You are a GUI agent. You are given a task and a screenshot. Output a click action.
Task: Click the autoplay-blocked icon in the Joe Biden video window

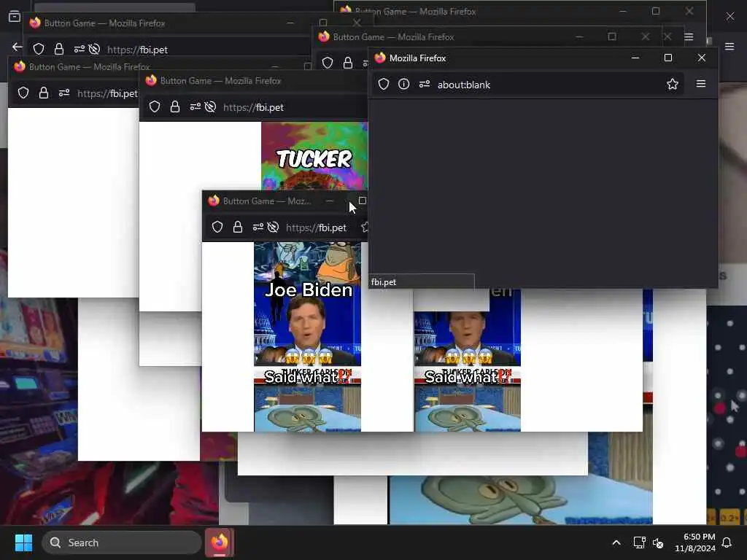pos(273,227)
